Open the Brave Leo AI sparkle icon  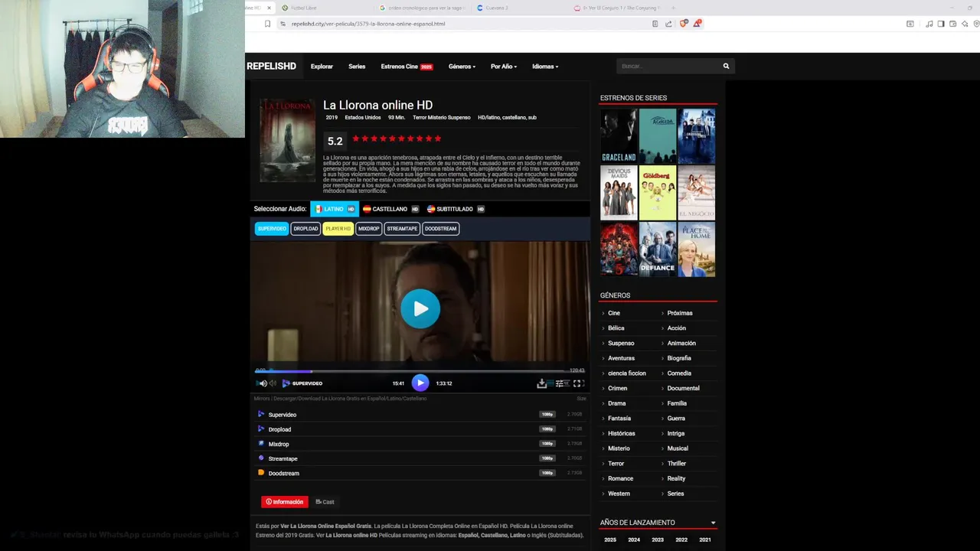coord(965,24)
